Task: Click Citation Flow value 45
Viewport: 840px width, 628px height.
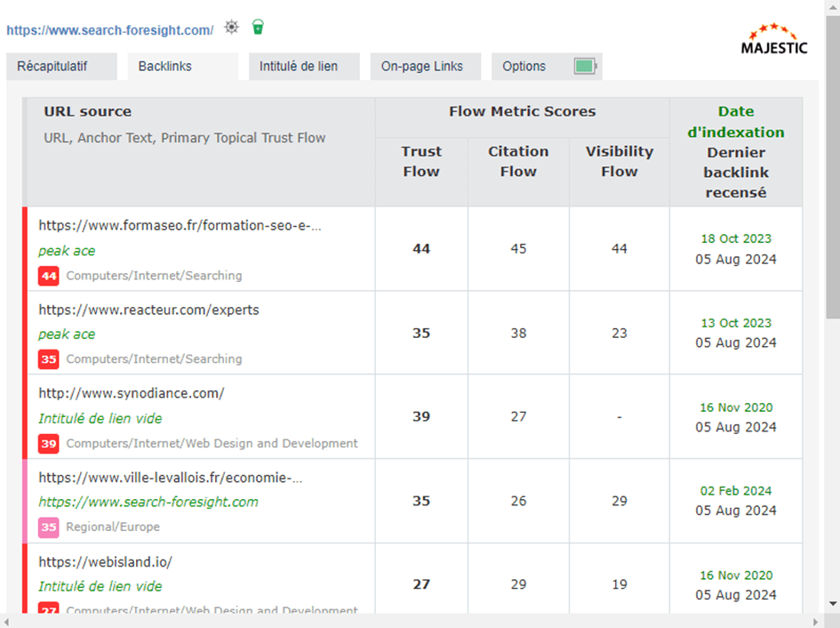Action: [518, 249]
